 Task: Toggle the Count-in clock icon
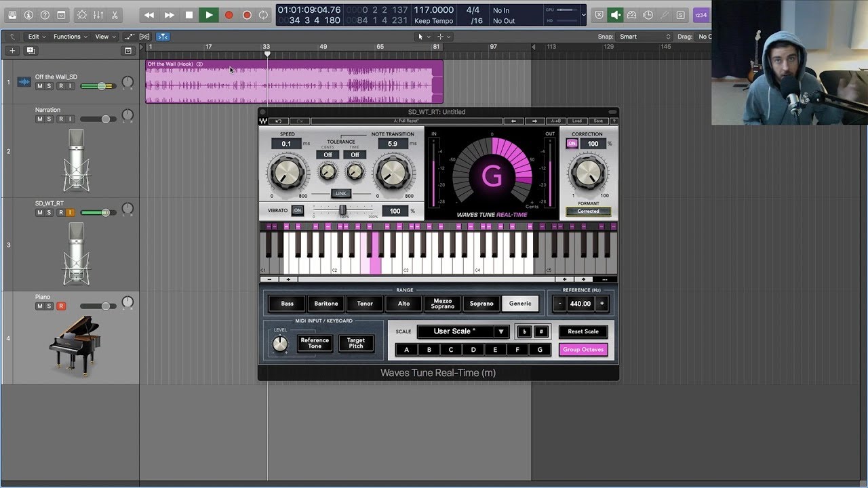tap(648, 15)
